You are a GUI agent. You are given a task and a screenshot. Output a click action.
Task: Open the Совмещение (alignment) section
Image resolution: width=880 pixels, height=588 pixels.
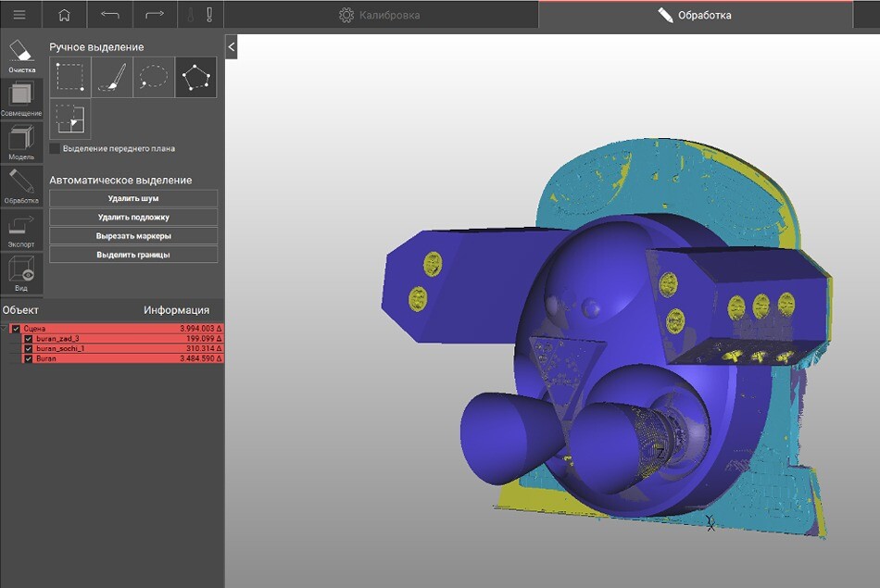pyautogui.click(x=21, y=99)
